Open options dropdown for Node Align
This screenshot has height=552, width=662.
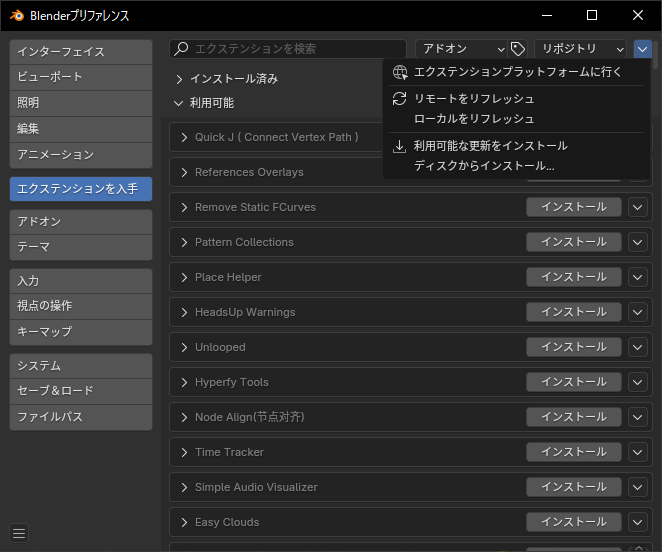point(638,417)
